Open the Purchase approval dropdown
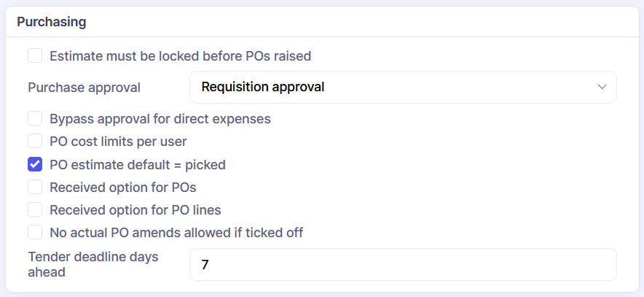644x297 pixels. point(403,87)
